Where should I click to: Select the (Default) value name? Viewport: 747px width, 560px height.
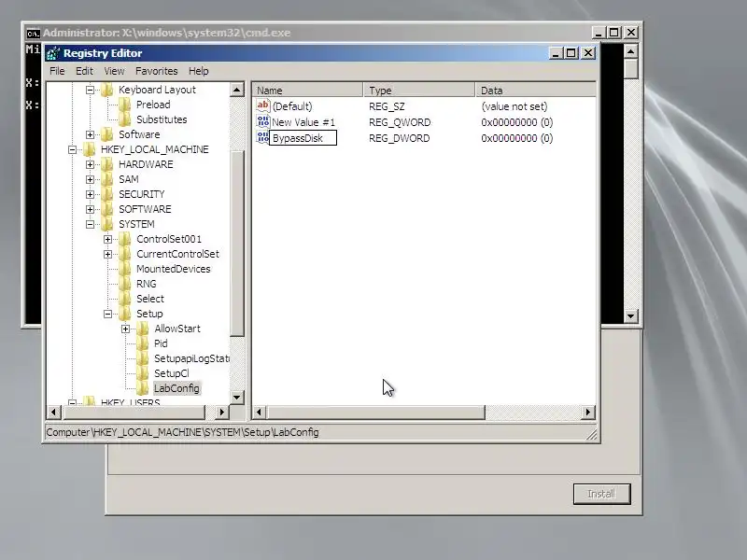click(292, 106)
